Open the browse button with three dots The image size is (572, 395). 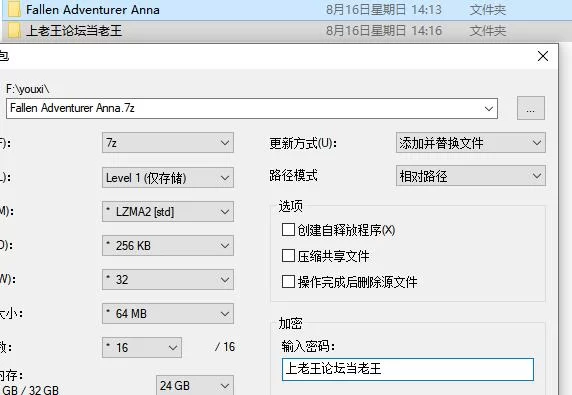tap(531, 108)
